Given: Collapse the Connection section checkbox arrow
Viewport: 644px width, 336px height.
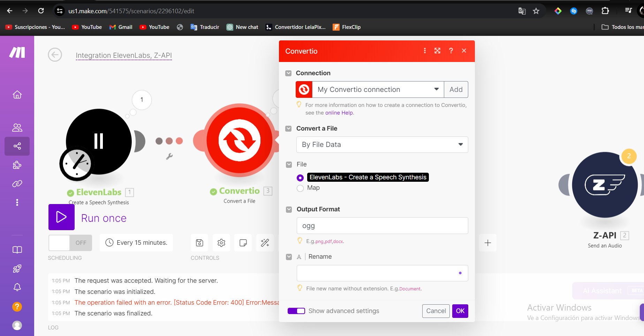Looking at the screenshot, I should point(288,73).
